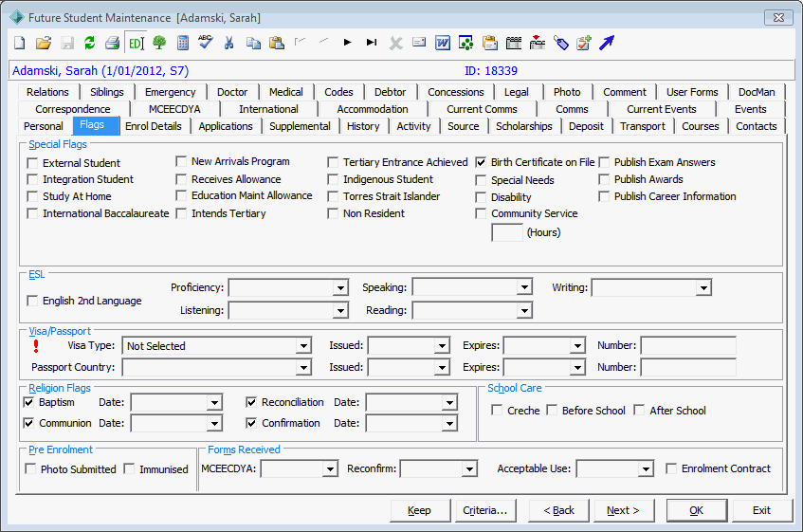
Task: Click the Cut scissors icon
Action: pyautogui.click(x=228, y=43)
